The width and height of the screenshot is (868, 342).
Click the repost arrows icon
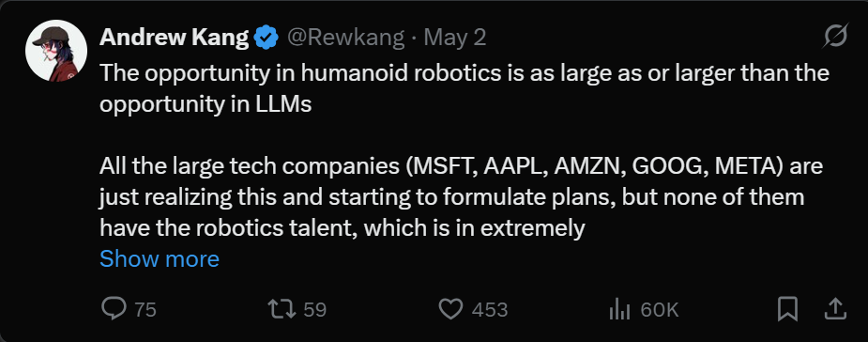click(282, 309)
